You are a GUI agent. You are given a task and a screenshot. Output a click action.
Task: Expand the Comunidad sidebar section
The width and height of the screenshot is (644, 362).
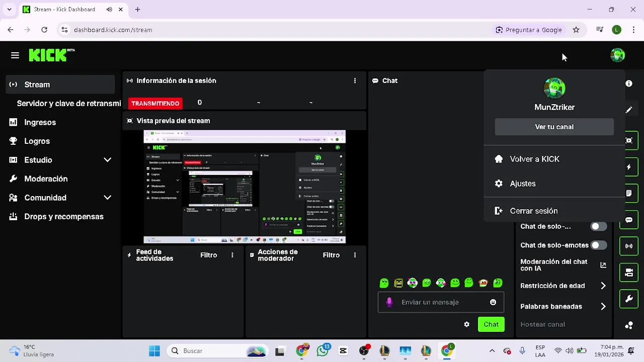107,198
